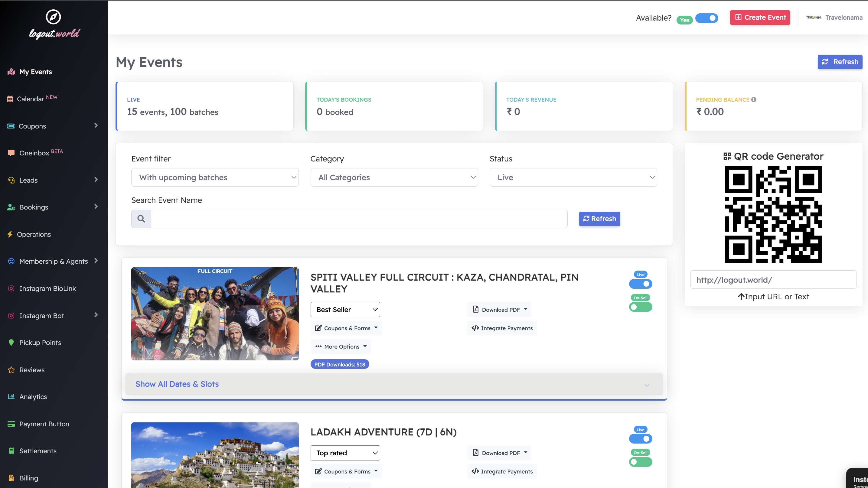Open Download PDF dropdown for Spiti Valley

point(499,310)
